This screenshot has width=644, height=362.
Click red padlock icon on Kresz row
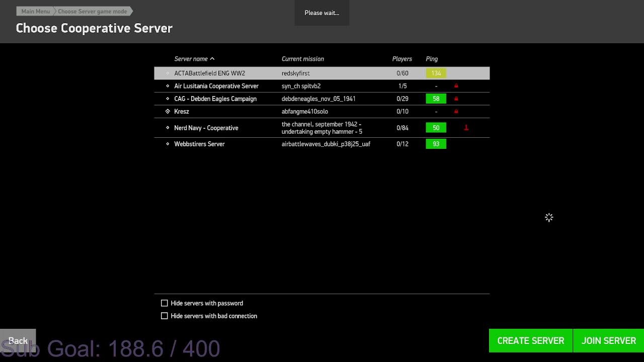click(456, 111)
